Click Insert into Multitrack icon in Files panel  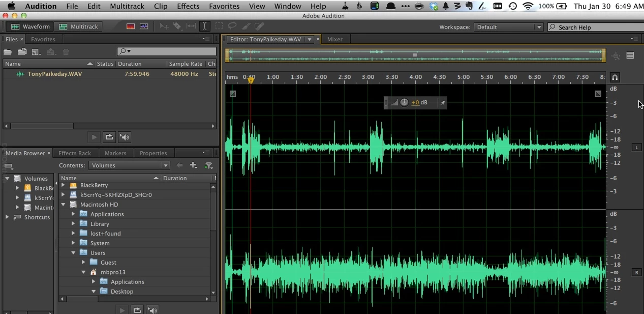[x=51, y=52]
